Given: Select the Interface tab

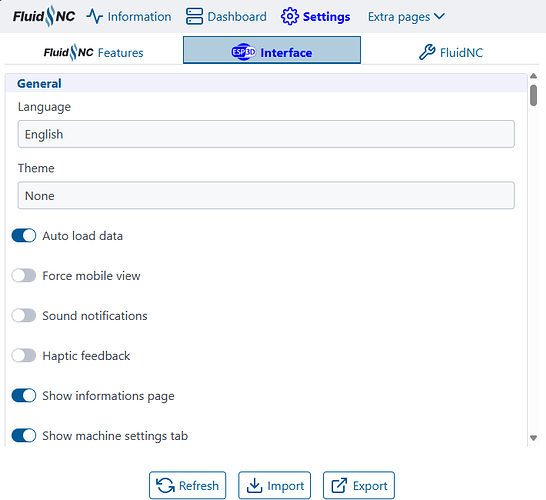Looking at the screenshot, I should coord(272,50).
